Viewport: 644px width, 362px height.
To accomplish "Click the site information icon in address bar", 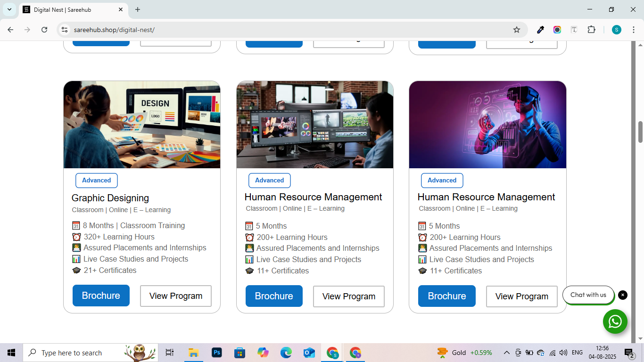I will point(65,30).
